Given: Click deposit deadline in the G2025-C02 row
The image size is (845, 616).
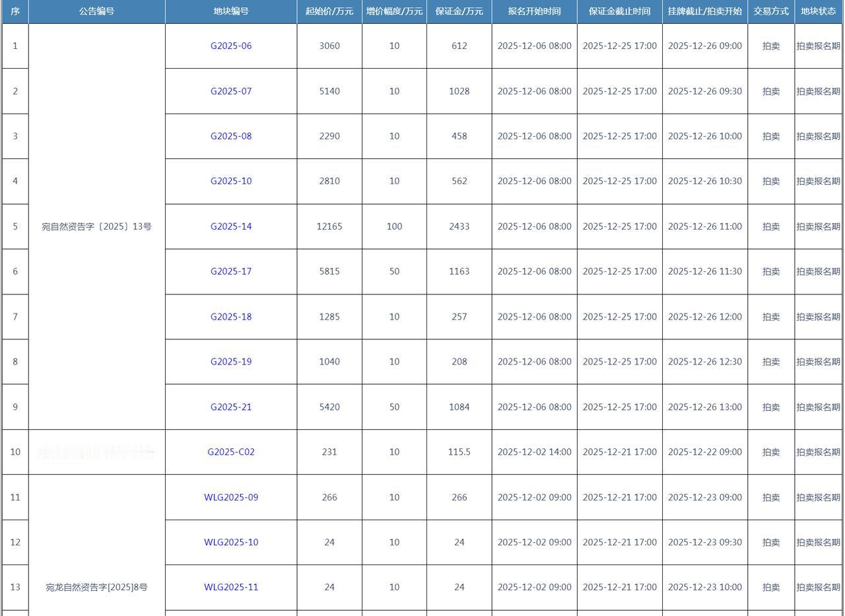Looking at the screenshot, I should pos(620,452).
